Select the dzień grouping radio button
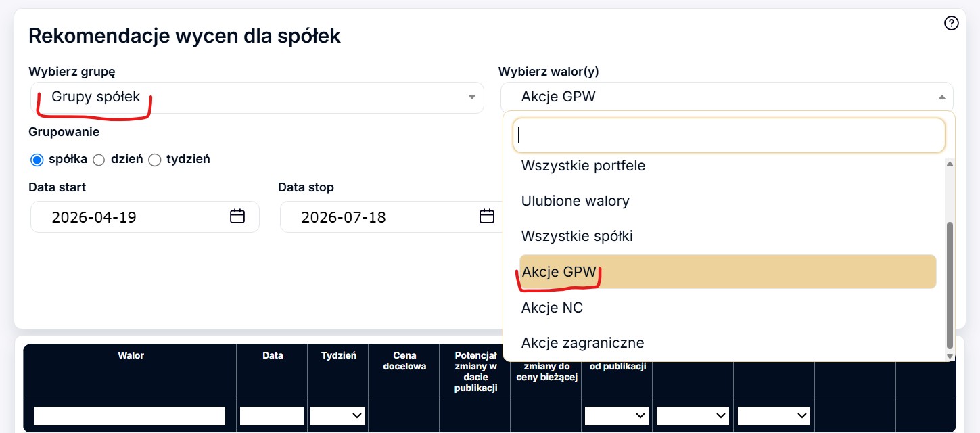980x433 pixels. coord(99,160)
